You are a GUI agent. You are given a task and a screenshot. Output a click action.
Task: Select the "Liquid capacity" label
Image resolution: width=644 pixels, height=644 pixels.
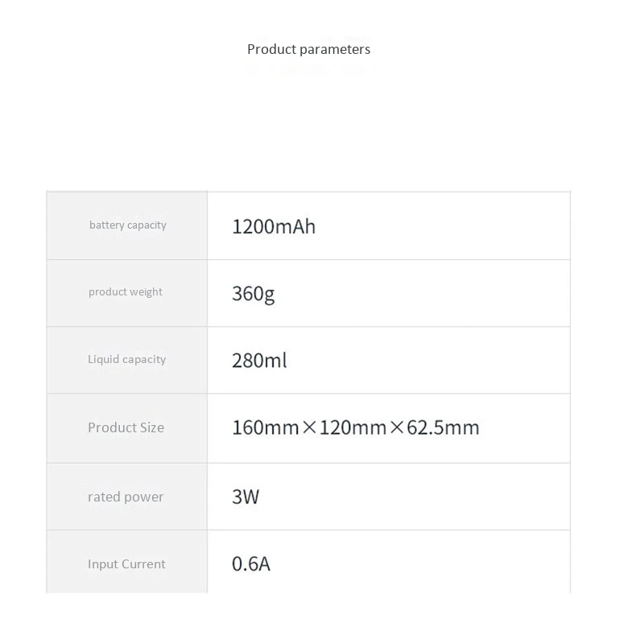[126, 360]
